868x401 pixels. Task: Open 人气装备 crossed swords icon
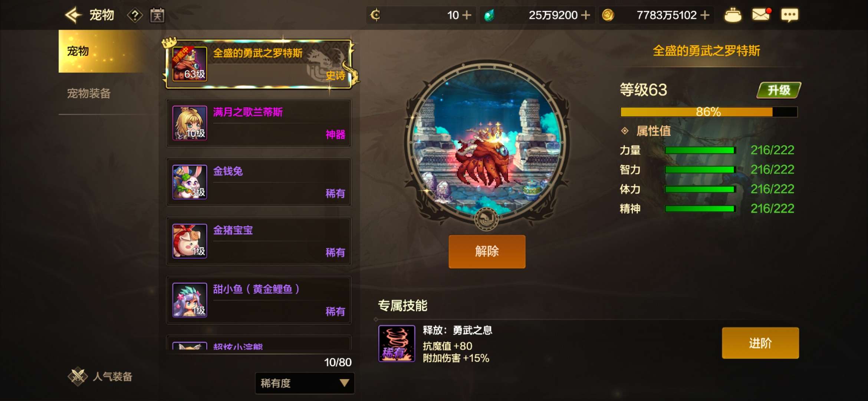[x=78, y=376]
